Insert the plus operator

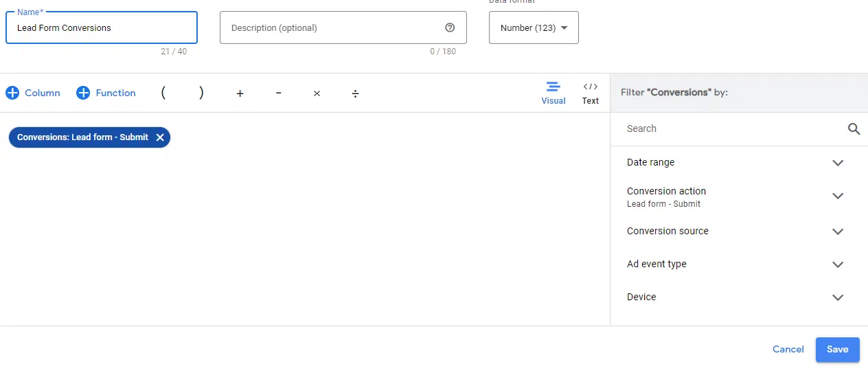pyautogui.click(x=240, y=93)
